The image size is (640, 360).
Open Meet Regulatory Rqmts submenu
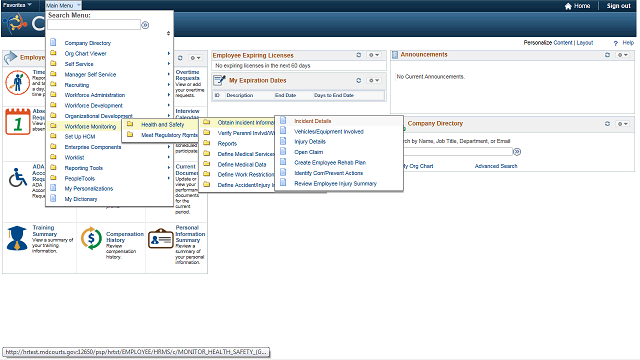tap(169, 135)
